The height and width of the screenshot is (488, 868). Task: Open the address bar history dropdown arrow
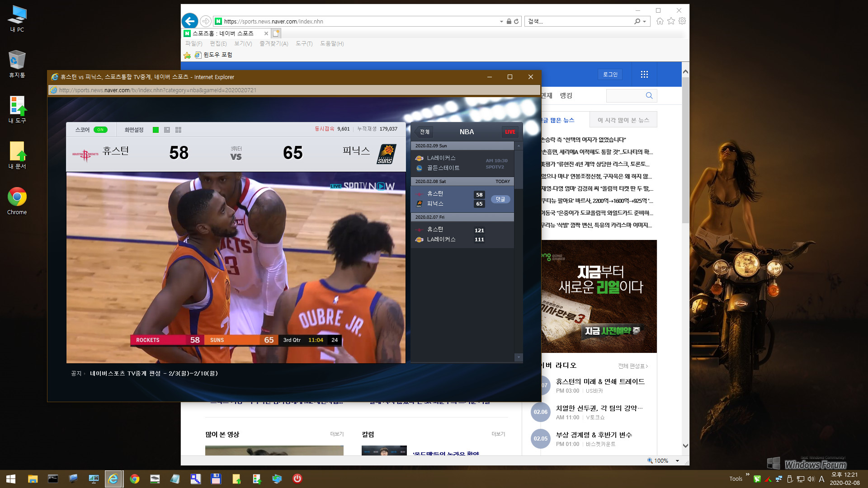(x=501, y=21)
